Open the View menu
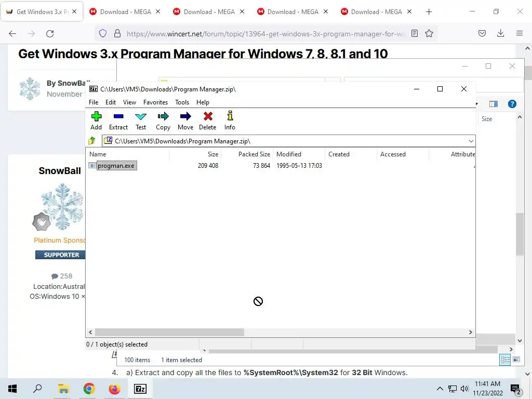 tap(129, 102)
